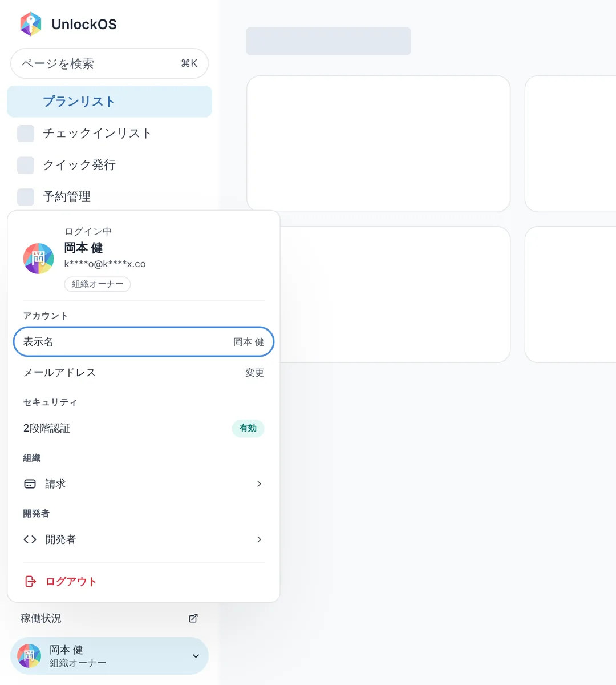The image size is (616, 685).
Task: Expand the 開発者 row chevron
Action: point(259,539)
